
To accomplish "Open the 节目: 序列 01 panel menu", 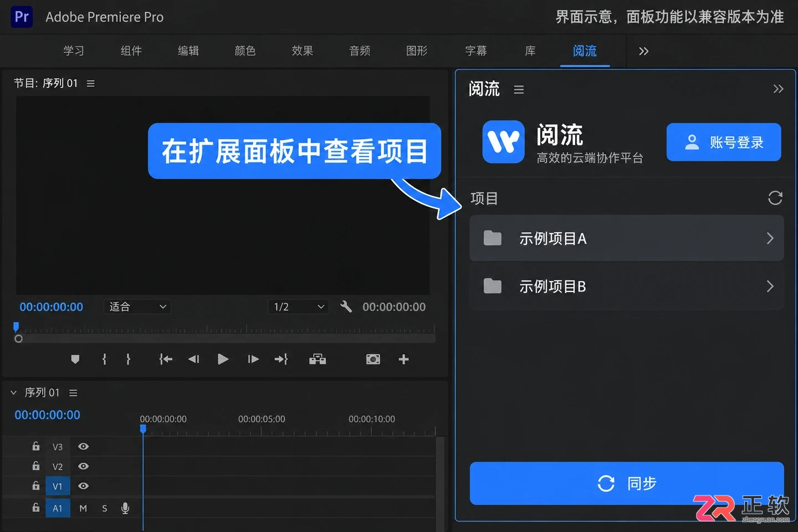I will (x=91, y=83).
